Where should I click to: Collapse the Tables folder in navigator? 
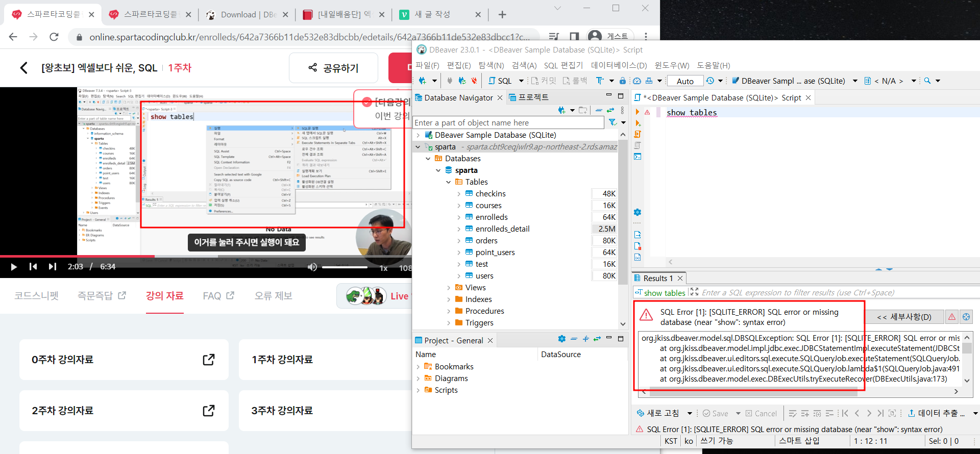(x=448, y=182)
